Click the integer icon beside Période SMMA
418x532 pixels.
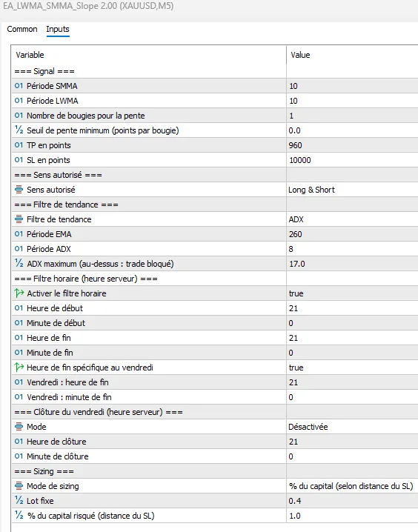point(19,86)
